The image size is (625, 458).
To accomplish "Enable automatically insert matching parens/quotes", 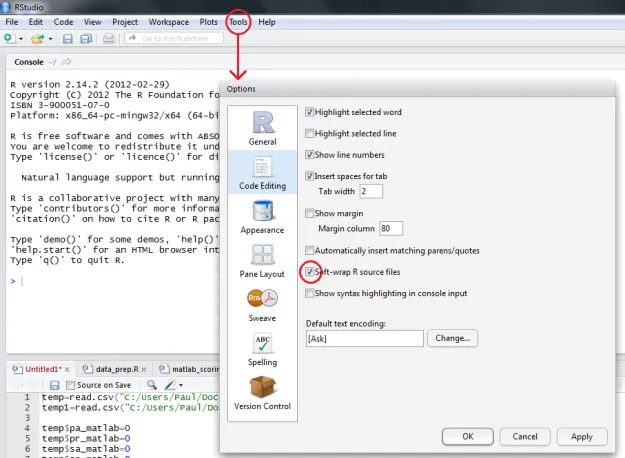I will [x=309, y=250].
